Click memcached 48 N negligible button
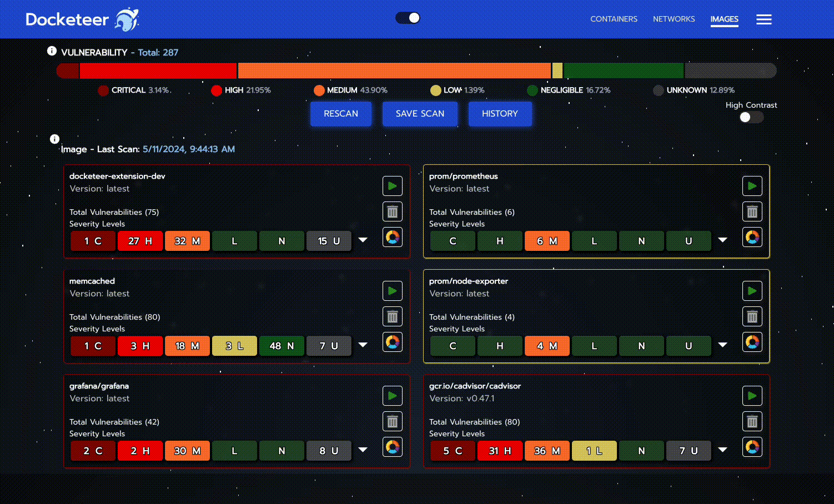Image resolution: width=834 pixels, height=504 pixels. (x=282, y=346)
